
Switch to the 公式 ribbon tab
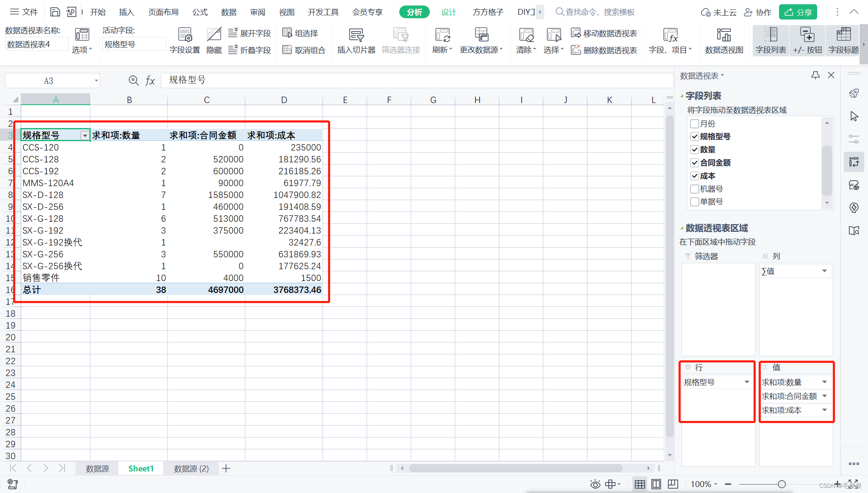pos(200,12)
